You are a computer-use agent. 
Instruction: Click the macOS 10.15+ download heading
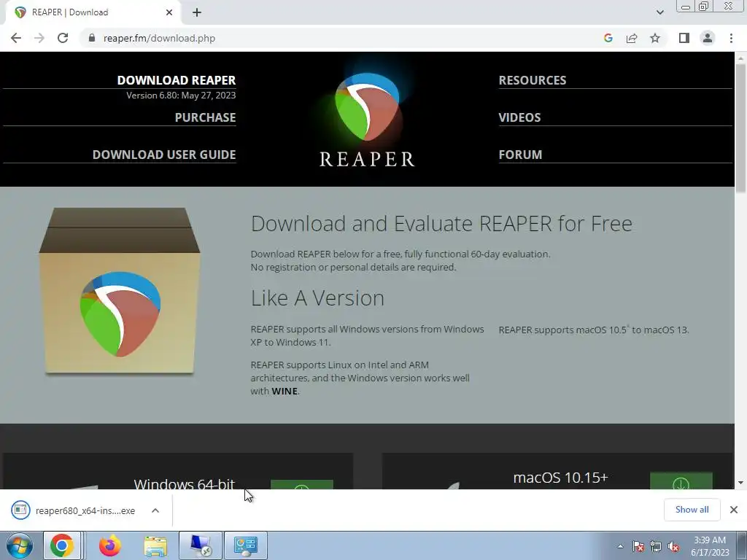point(560,477)
